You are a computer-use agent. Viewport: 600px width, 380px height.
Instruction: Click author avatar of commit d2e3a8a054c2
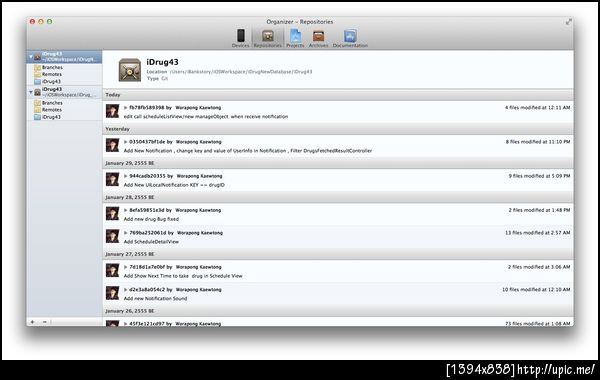click(x=112, y=293)
